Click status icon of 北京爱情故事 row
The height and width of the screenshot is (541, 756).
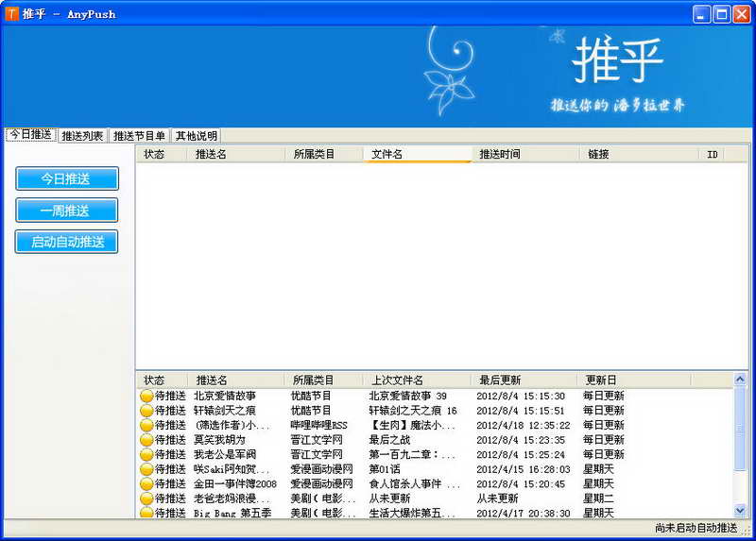tap(146, 396)
